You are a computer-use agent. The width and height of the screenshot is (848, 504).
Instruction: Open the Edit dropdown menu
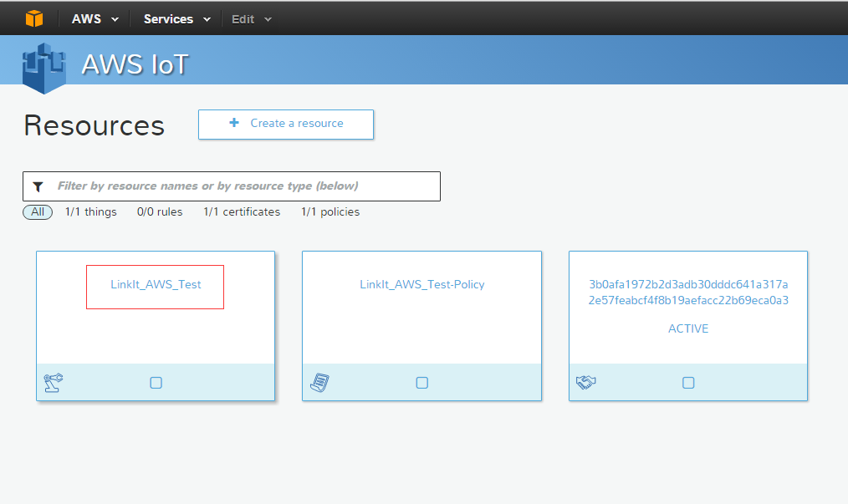click(x=252, y=19)
